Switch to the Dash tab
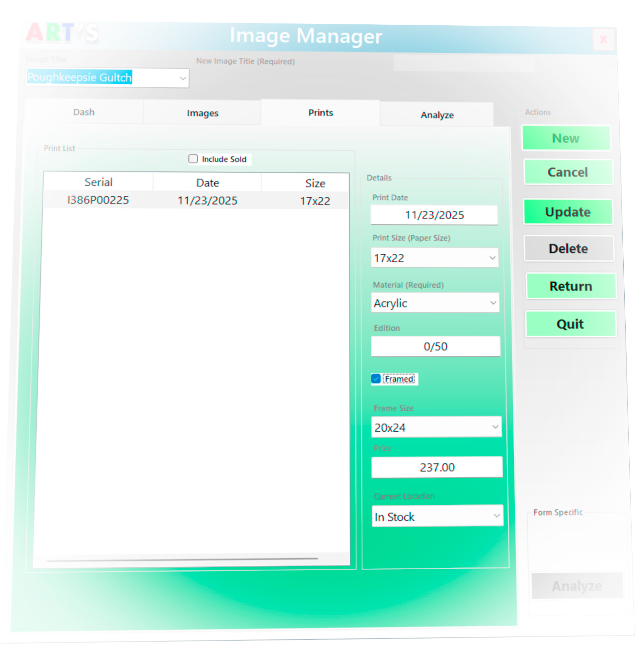 (x=84, y=112)
